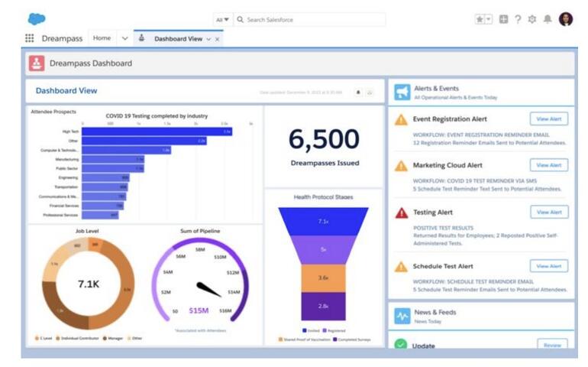
Task: Click the global actions plus icon
Action: pyautogui.click(x=503, y=19)
